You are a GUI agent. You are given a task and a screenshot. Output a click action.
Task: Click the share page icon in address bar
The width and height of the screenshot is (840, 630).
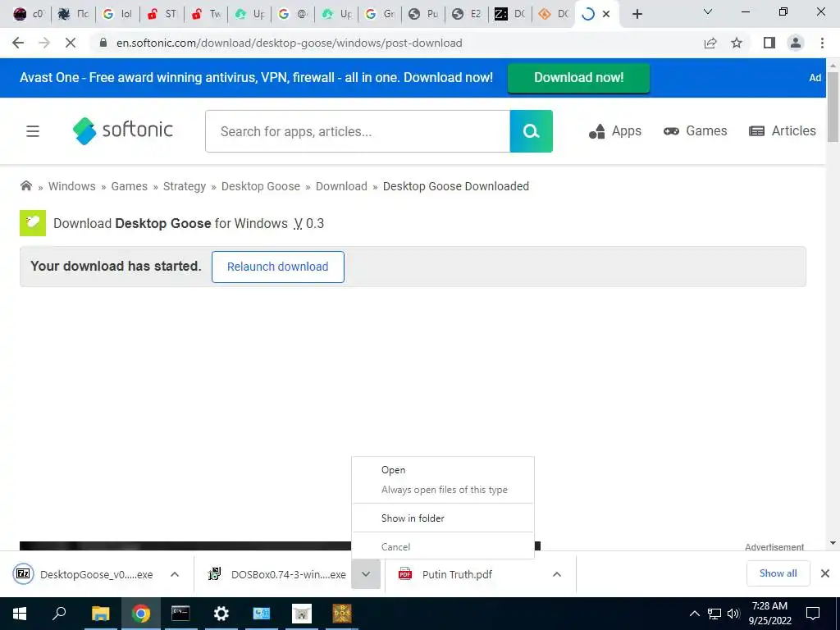[710, 43]
